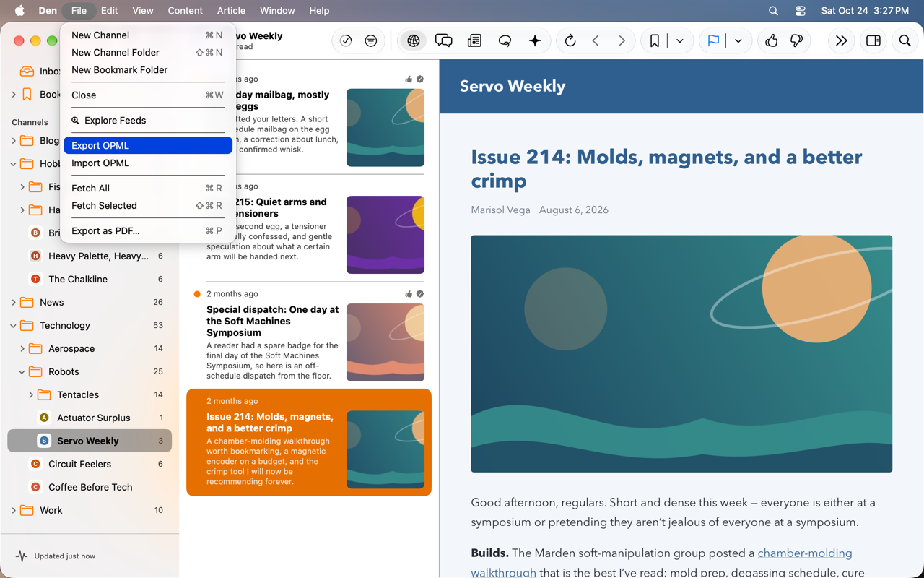Choose Fetch All in the File menu

pyautogui.click(x=148, y=188)
